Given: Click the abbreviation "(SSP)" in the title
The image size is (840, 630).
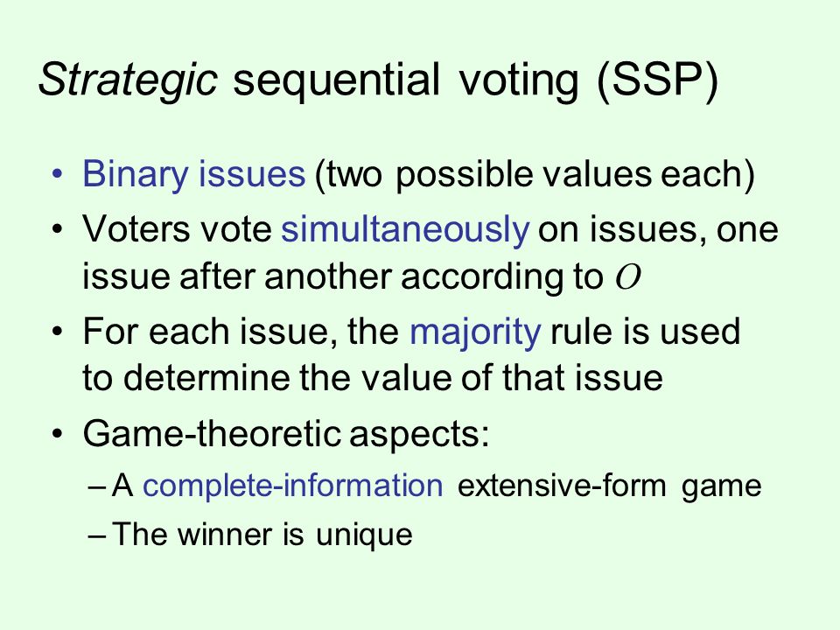Looking at the screenshot, I should [x=657, y=81].
